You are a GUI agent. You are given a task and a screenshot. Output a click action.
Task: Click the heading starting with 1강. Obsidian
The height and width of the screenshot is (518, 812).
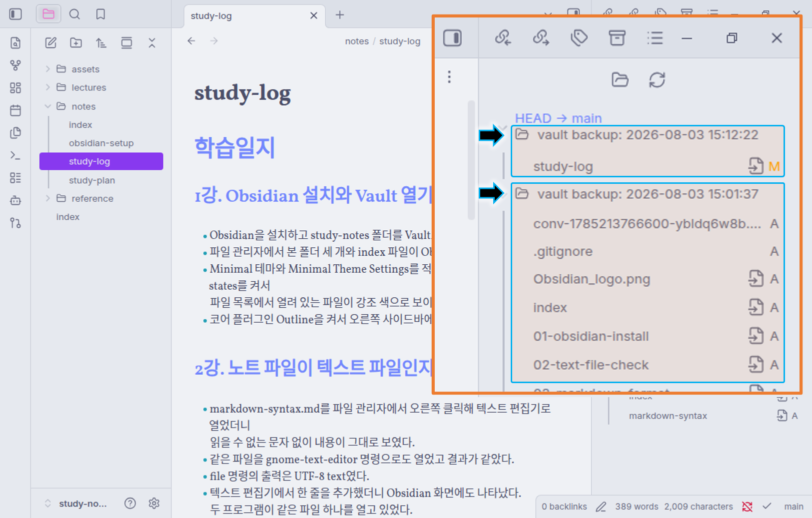coord(313,195)
